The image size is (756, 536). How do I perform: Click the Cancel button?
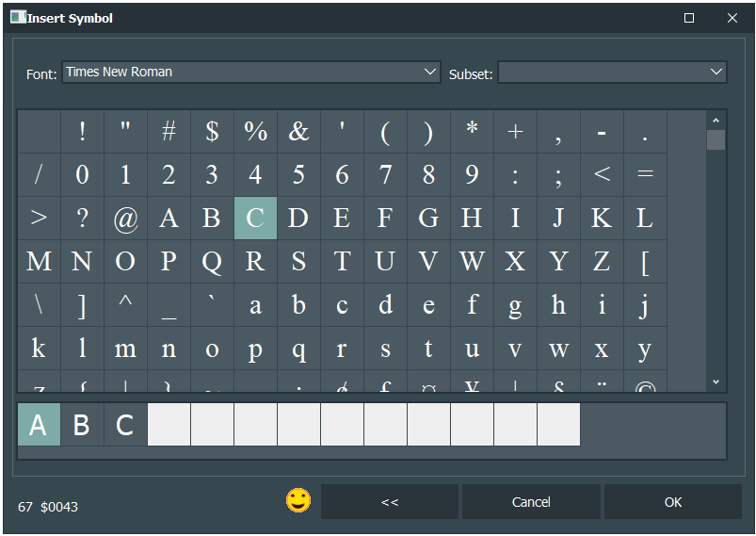tap(531, 502)
